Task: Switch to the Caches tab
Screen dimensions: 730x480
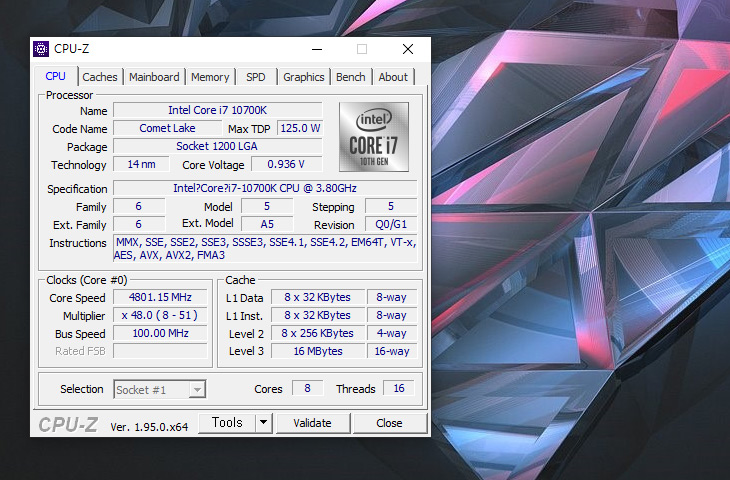Action: tap(100, 77)
